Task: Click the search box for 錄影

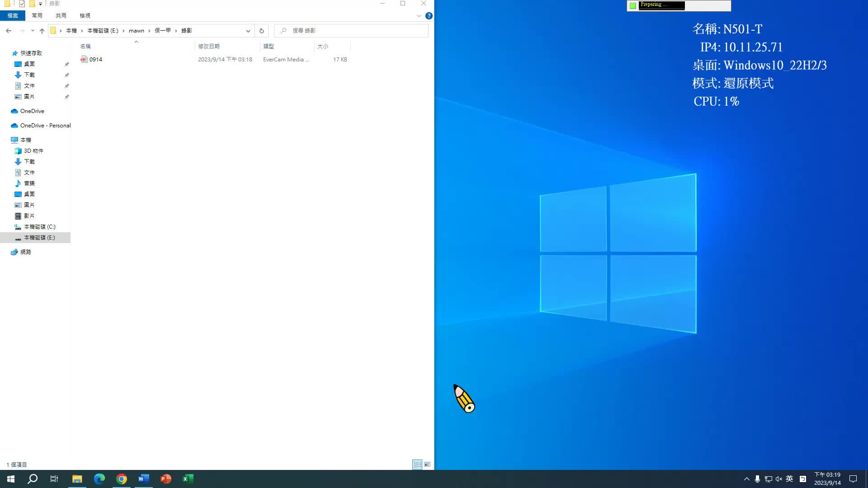Action: click(351, 31)
